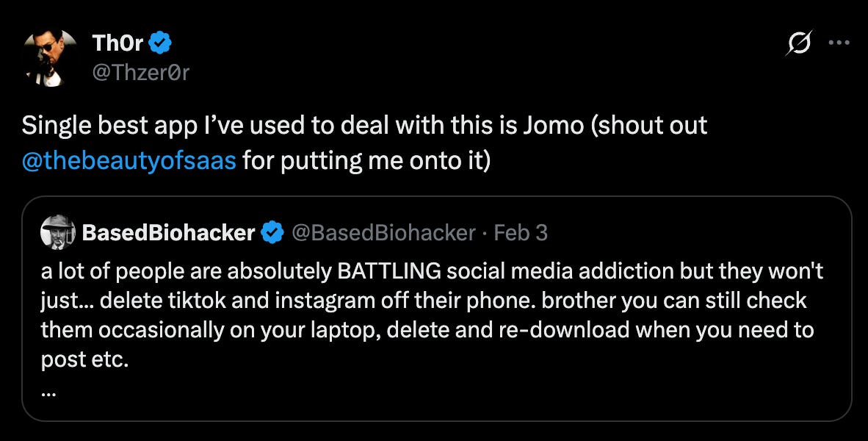Open the @thebeautyofsaas mention link
868x441 pixels.
pyautogui.click(x=129, y=161)
